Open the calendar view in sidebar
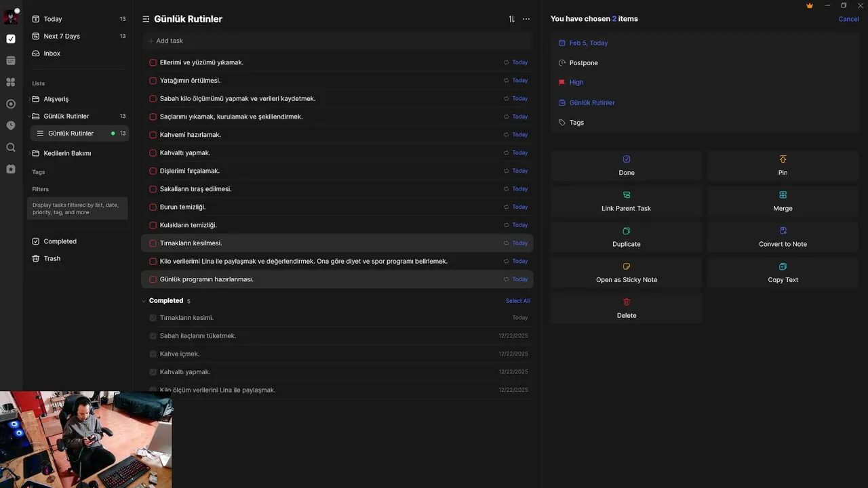The width and height of the screenshot is (868, 488). coord(11,60)
